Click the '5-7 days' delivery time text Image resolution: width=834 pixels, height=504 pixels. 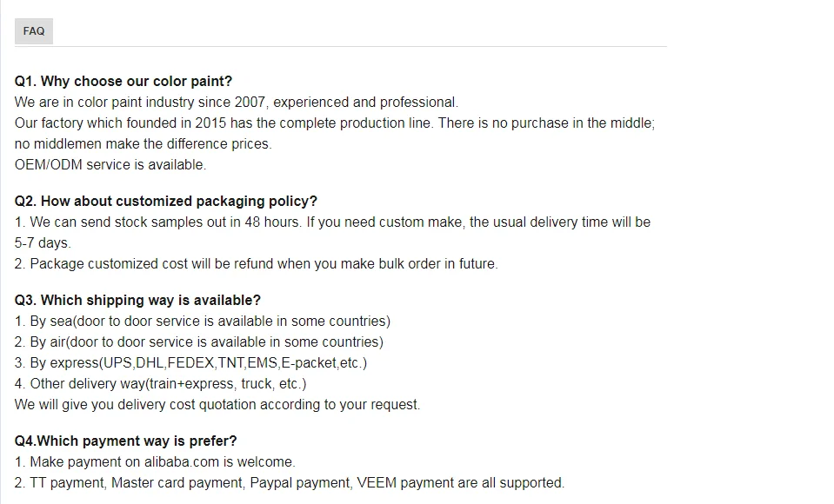tap(43, 243)
